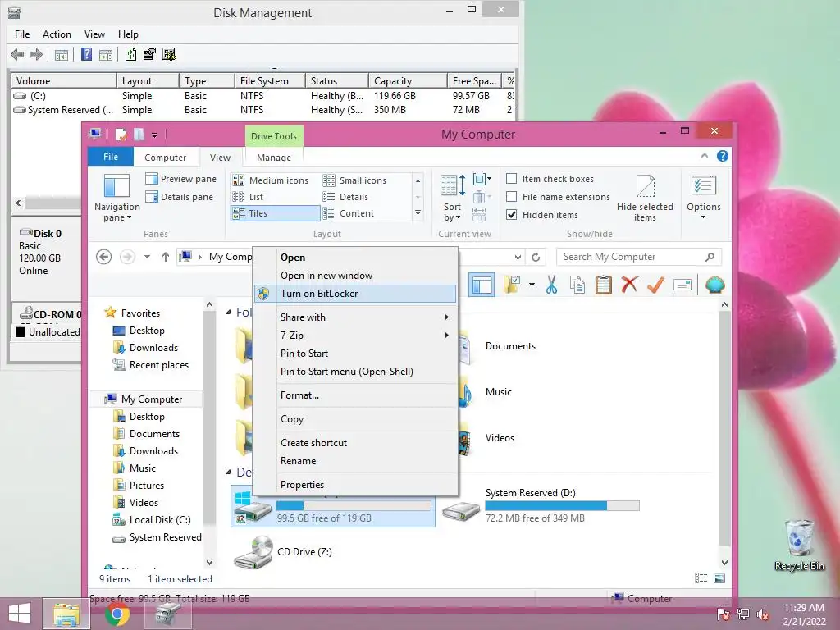Screen dimensions: 840x630
Task: Enable Item check boxes
Action: tap(512, 178)
